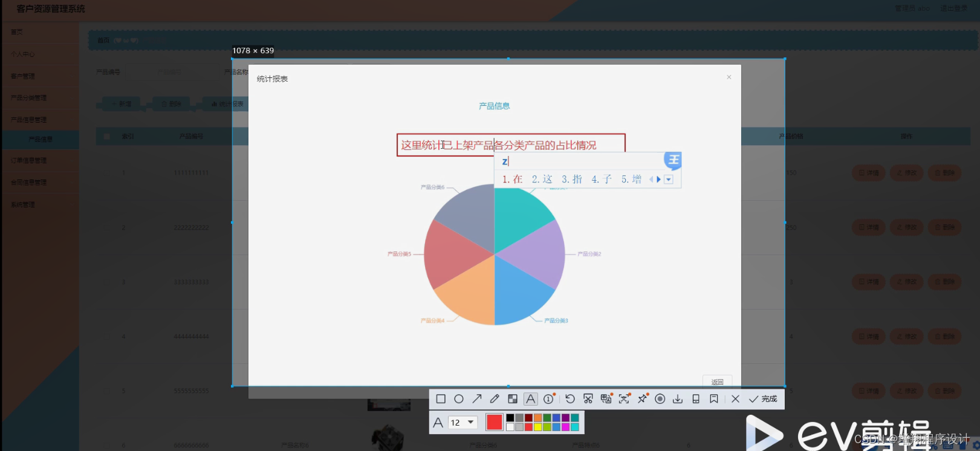The width and height of the screenshot is (980, 451).
Task: Click the scissors screenshot tool icon
Action: [588, 399]
